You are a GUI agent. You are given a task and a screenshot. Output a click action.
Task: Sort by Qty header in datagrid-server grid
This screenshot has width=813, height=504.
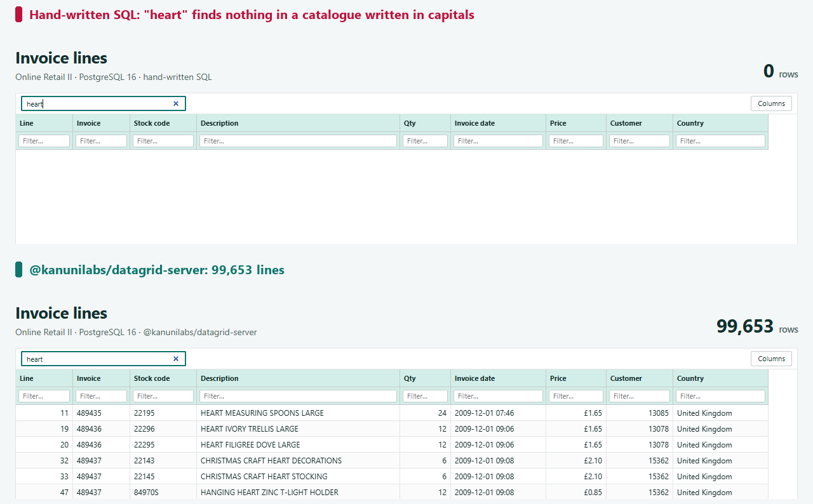(426, 378)
